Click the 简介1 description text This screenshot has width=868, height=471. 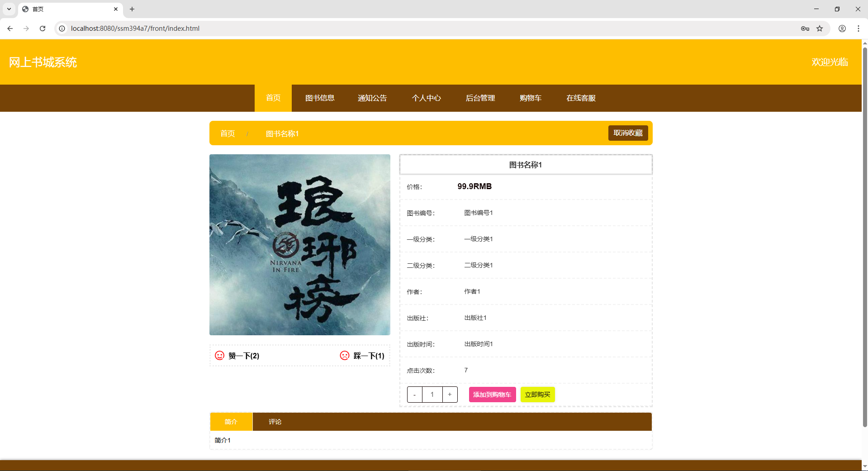tap(223, 440)
